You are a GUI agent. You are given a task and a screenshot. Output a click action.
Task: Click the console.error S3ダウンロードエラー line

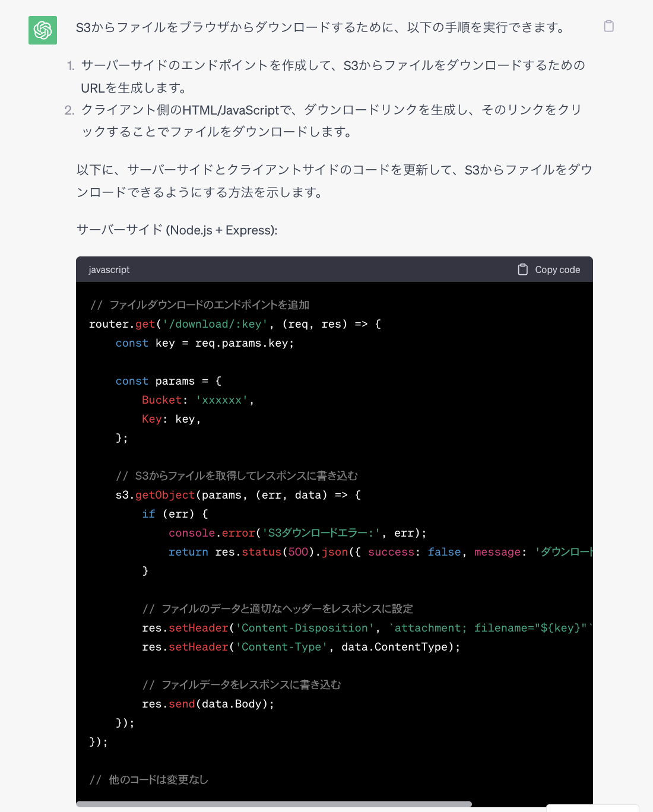pos(297,532)
